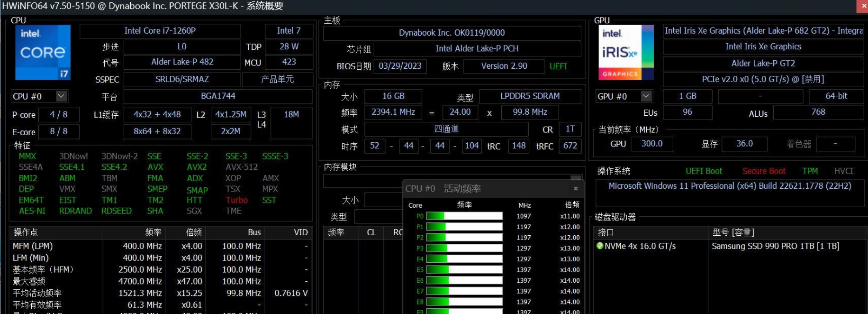Click the AVX-512 feature flag
Screen dimensions: 868x314
coord(242,167)
